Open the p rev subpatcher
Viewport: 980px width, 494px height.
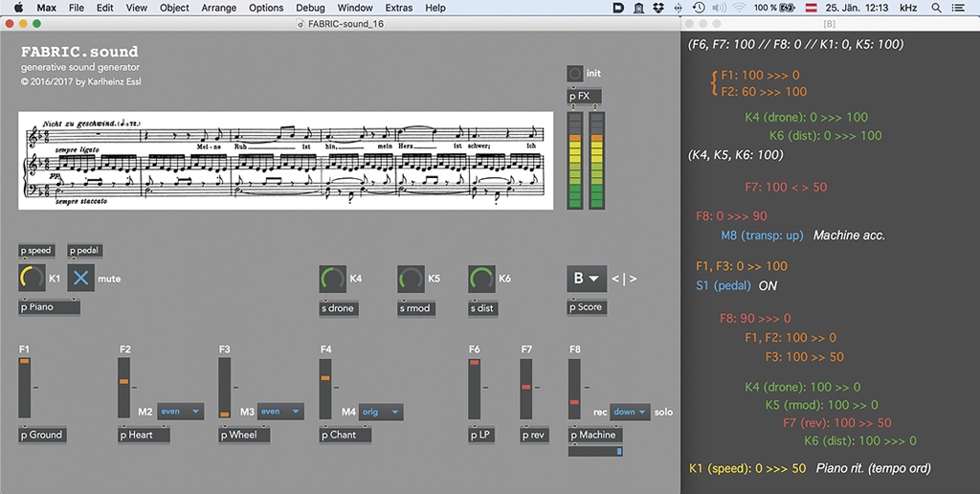point(534,436)
